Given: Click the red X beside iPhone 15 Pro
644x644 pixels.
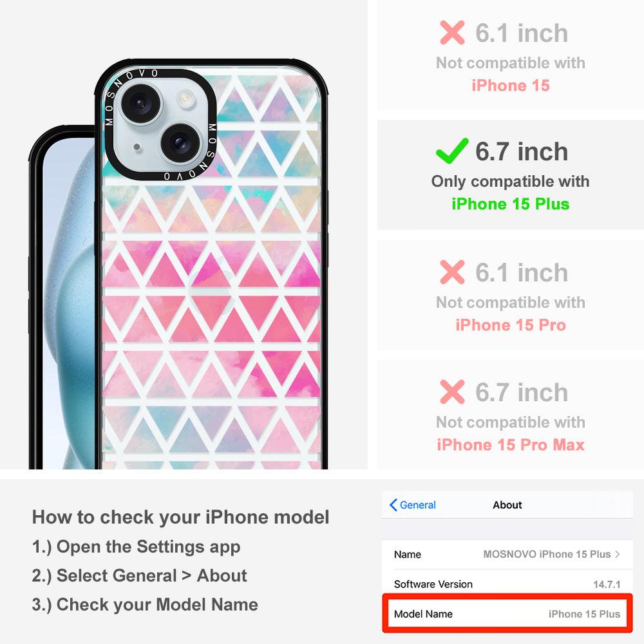Looking at the screenshot, I should pyautogui.click(x=452, y=272).
